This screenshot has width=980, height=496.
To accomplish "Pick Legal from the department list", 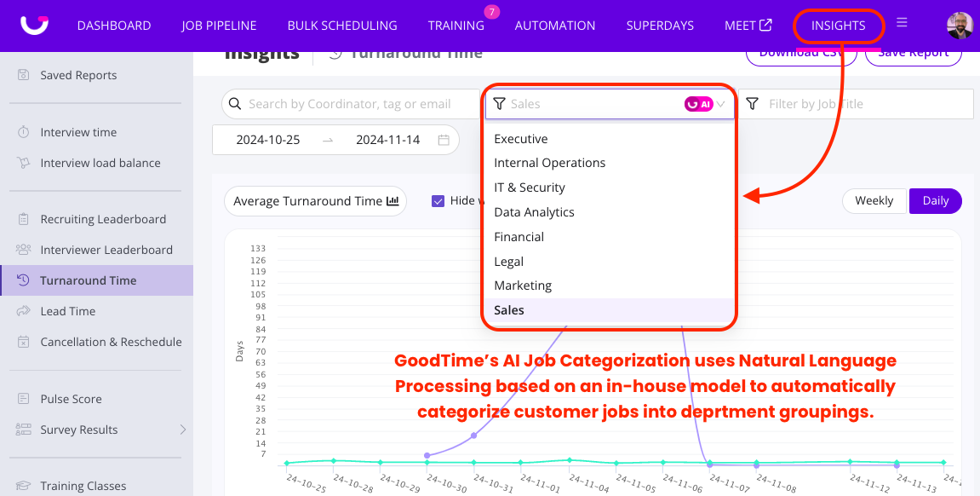I will (x=610, y=262).
